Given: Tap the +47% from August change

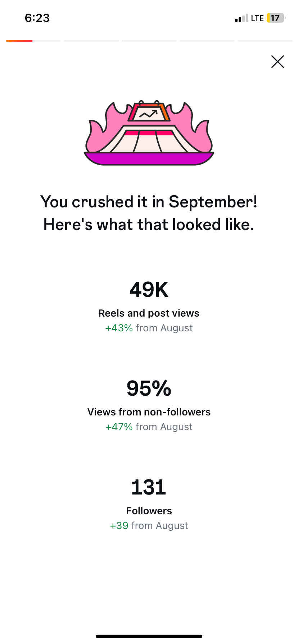Looking at the screenshot, I should [149, 427].
